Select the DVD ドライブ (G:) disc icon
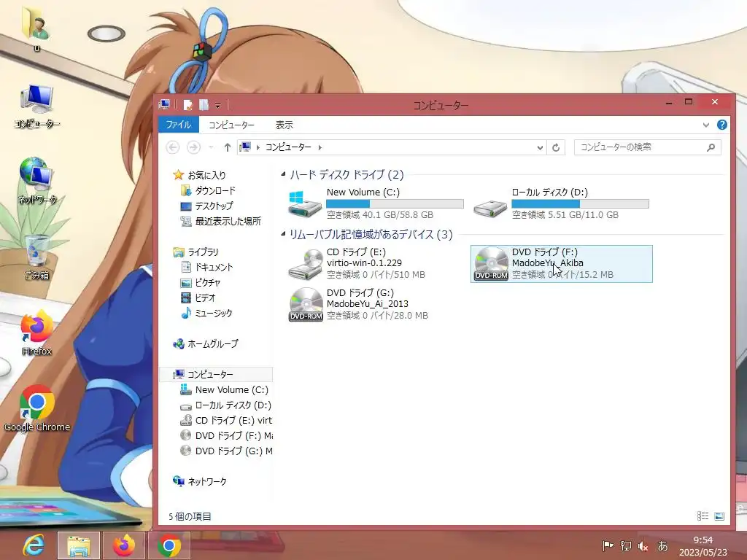The width and height of the screenshot is (747, 560). [306, 305]
